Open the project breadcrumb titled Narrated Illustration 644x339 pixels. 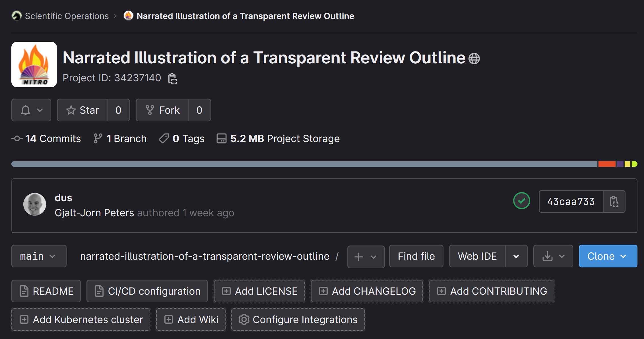tap(245, 16)
